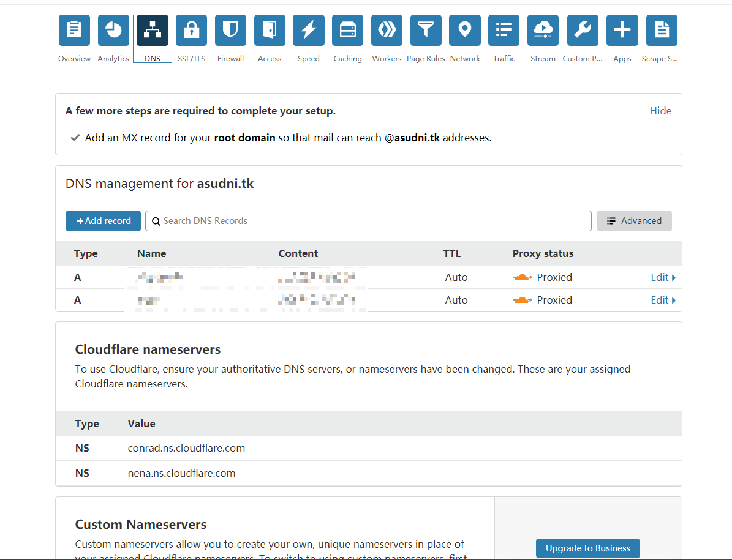This screenshot has height=560, width=732.
Task: Click the Advanced filter button
Action: pos(634,221)
